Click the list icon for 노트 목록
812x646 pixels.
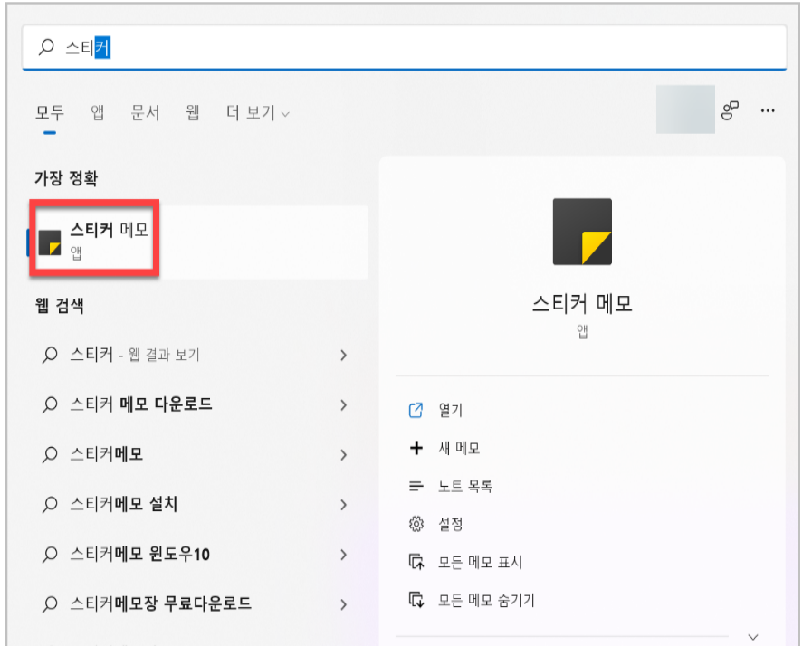pos(416,486)
